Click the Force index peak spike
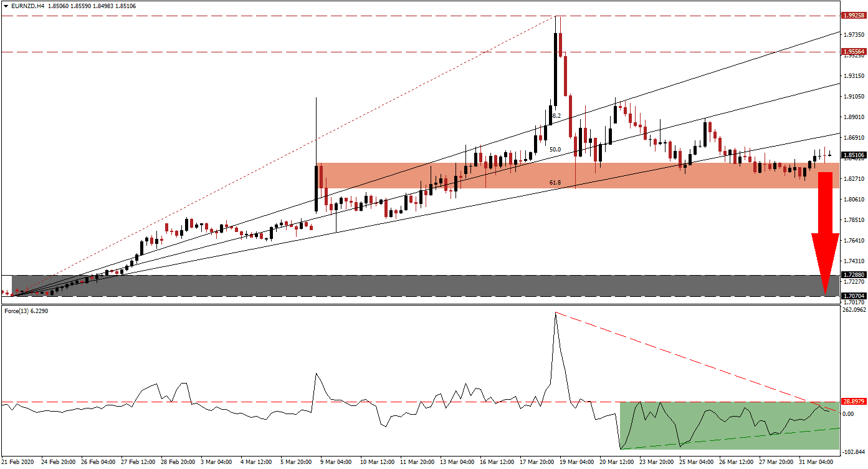Screen dimensions: 868x469 pyautogui.click(x=555, y=313)
